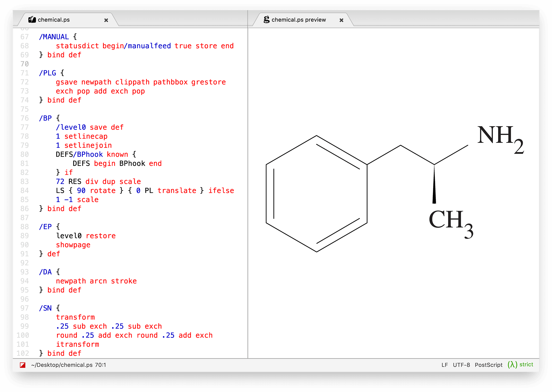Click the red modified-file icon in status bar
Viewport: 552px width, 392px height.
(23, 365)
